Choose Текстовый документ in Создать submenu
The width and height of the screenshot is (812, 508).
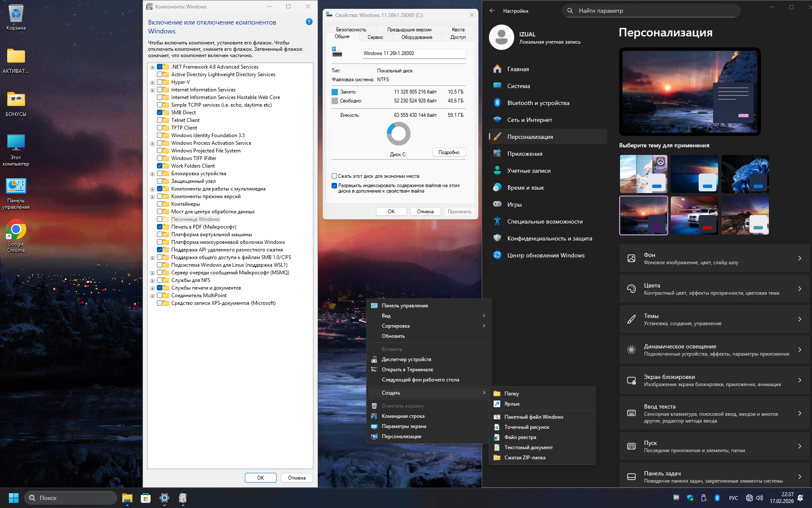(x=528, y=447)
